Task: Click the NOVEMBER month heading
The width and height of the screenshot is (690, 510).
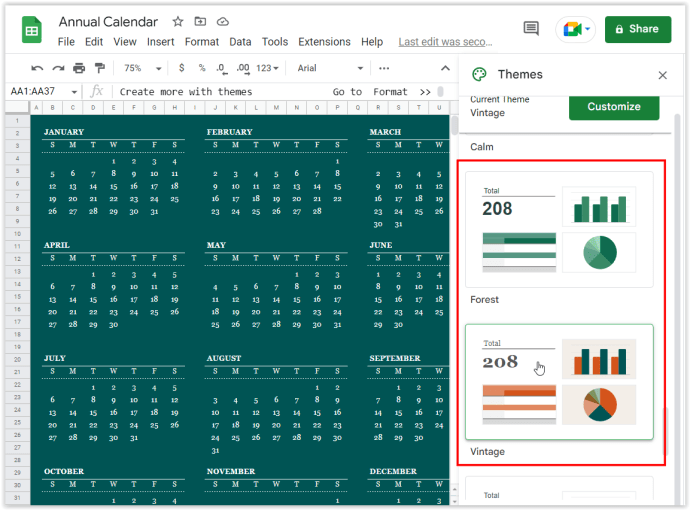Action: pyautogui.click(x=231, y=471)
